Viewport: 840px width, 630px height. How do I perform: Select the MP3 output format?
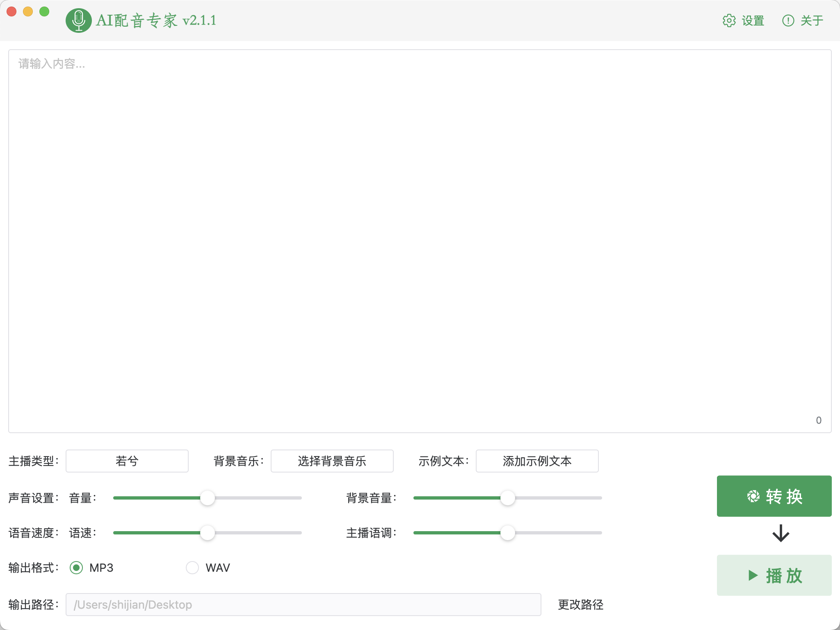76,568
